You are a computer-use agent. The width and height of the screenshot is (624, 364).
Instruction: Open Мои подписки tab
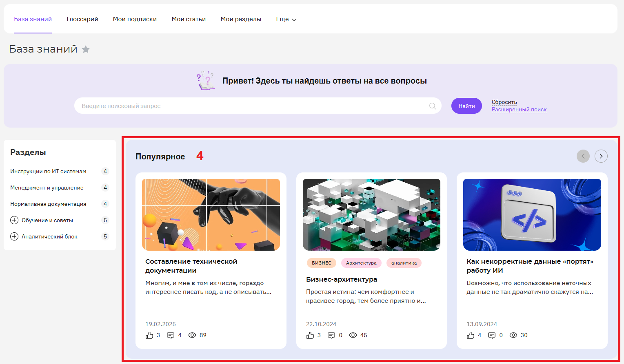point(135,19)
